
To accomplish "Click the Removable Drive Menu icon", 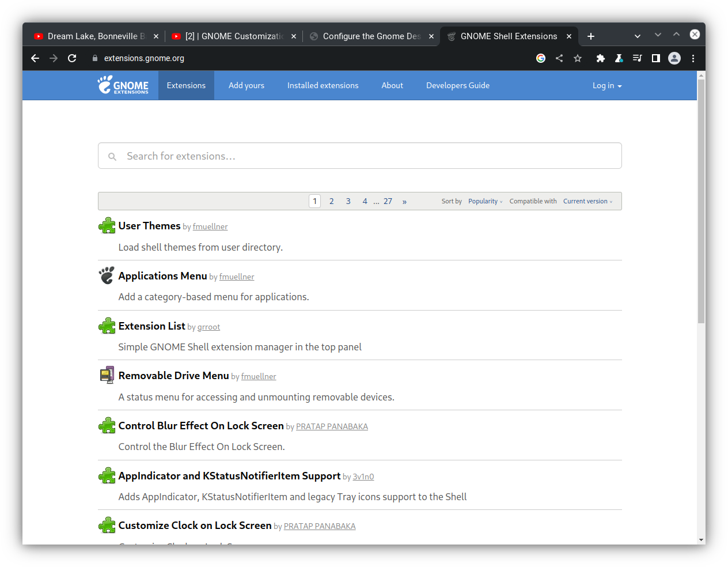I will 107,376.
